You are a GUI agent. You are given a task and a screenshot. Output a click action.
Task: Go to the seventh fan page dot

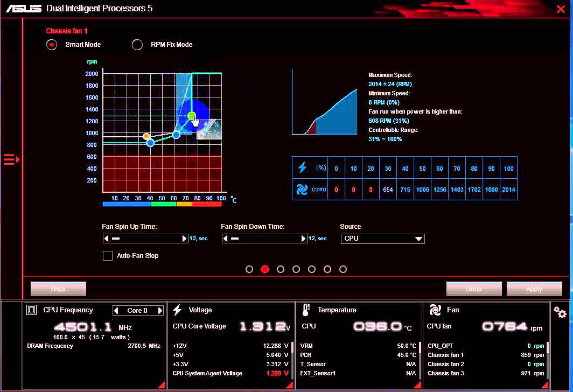tap(343, 269)
